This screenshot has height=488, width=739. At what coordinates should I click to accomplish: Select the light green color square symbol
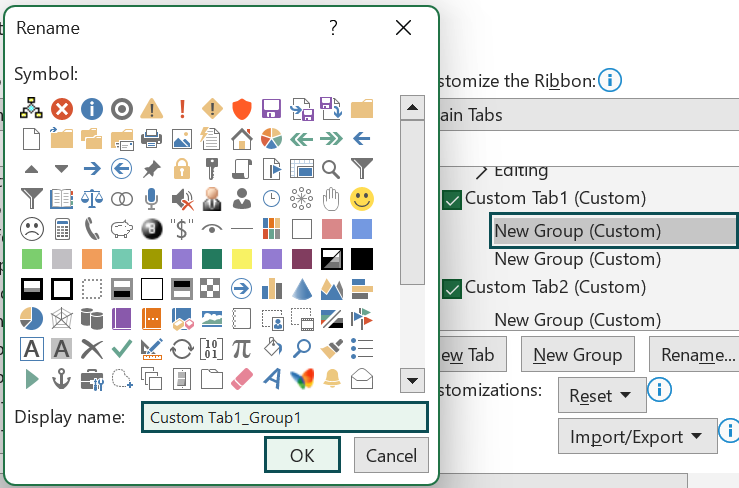point(32,259)
